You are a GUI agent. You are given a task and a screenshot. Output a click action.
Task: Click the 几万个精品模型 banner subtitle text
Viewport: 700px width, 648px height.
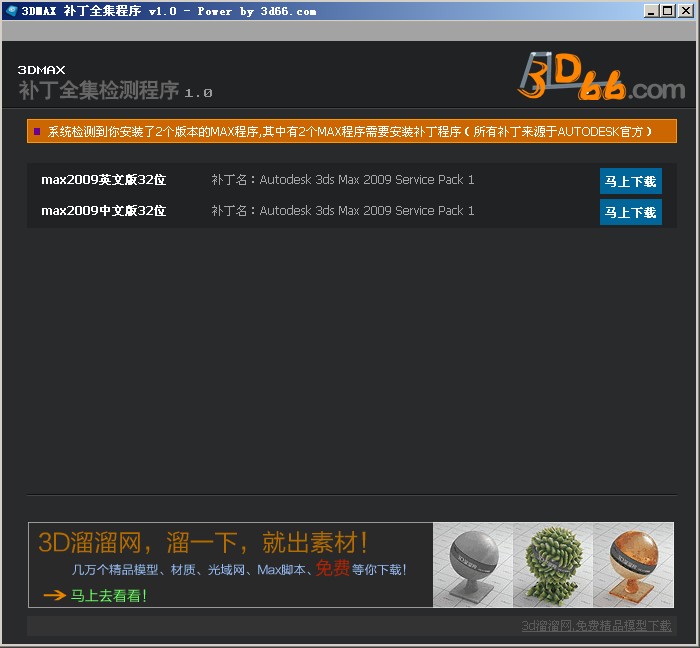point(239,569)
